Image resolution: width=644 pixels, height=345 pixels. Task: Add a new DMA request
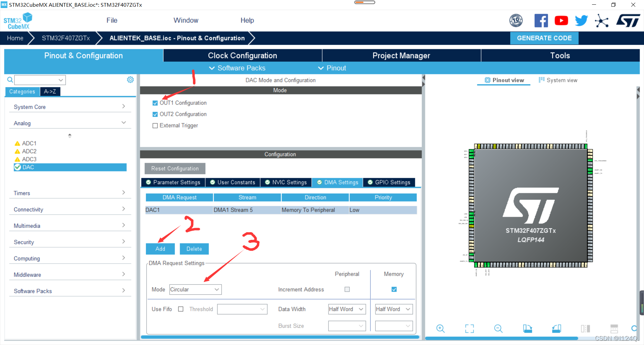160,249
